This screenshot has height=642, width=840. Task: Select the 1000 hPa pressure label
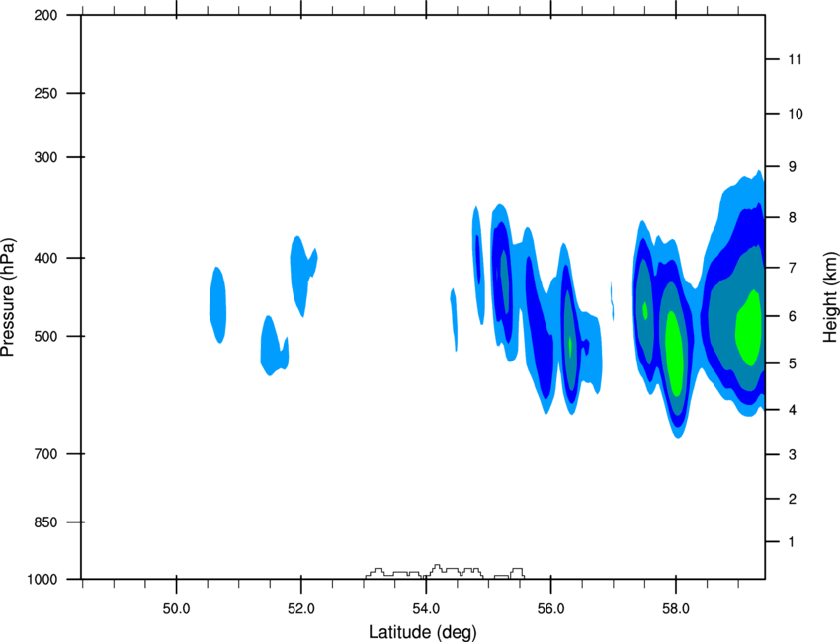point(42,580)
